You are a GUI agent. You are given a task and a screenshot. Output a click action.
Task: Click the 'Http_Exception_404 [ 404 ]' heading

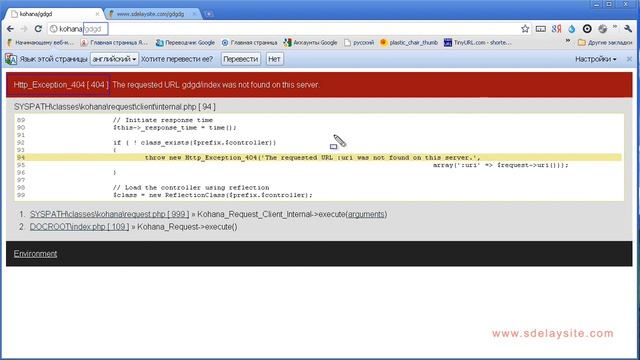tap(61, 85)
